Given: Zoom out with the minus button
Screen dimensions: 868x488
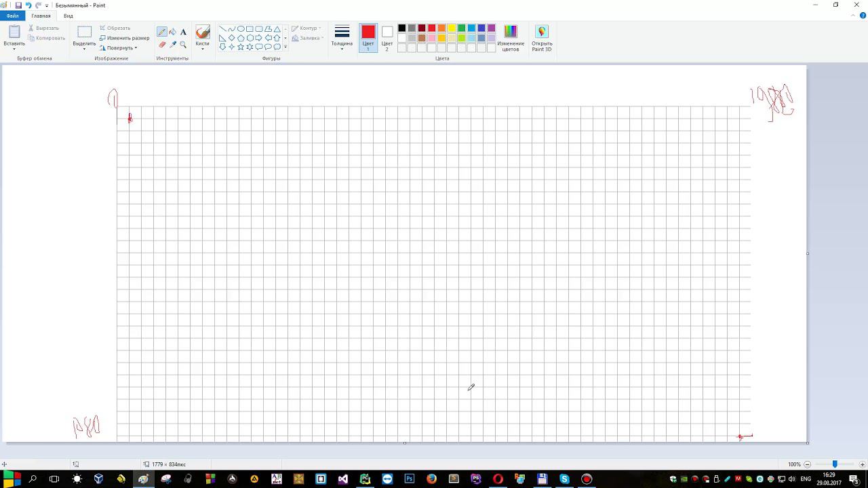Looking at the screenshot, I should click(806, 464).
